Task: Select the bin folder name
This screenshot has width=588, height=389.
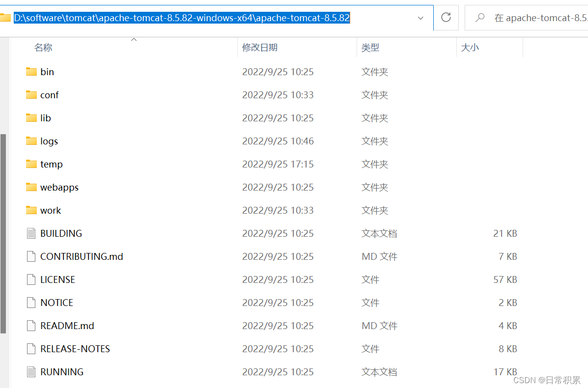Action: pyautogui.click(x=47, y=72)
